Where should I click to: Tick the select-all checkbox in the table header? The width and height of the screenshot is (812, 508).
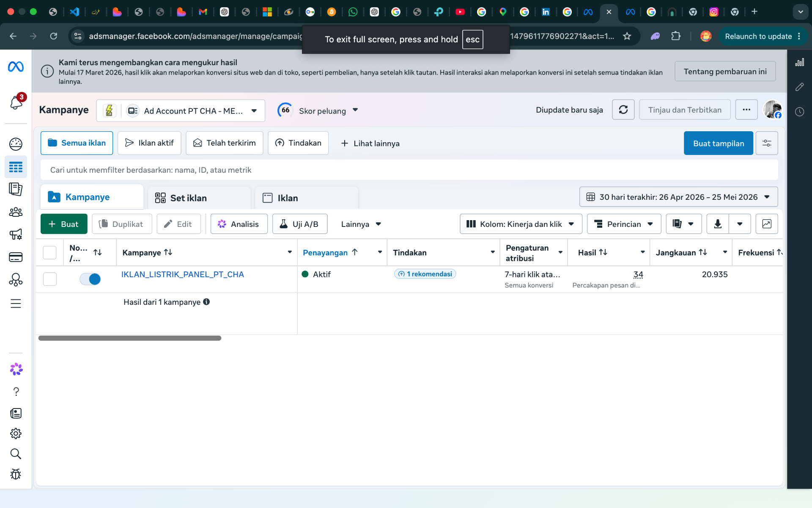pos(49,253)
